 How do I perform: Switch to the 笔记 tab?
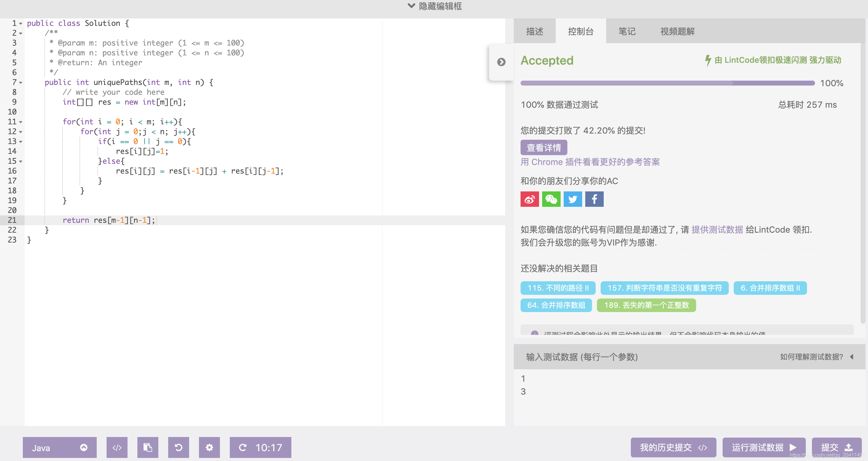pyautogui.click(x=627, y=31)
